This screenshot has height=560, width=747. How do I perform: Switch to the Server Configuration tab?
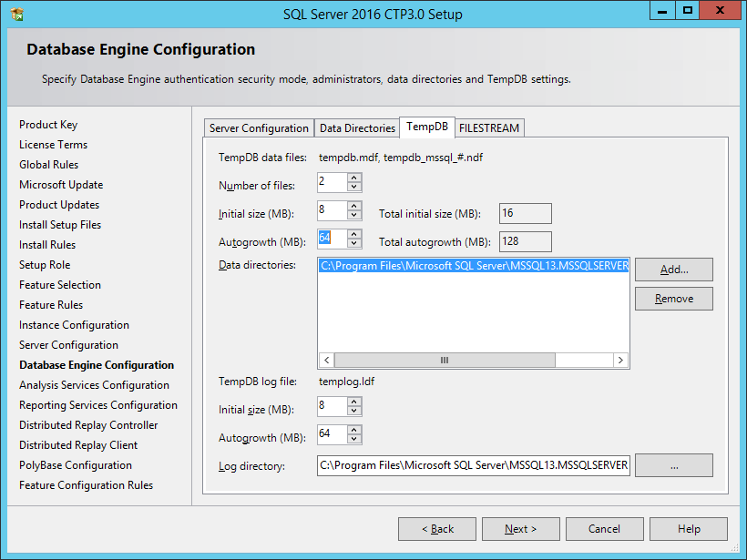(x=259, y=128)
